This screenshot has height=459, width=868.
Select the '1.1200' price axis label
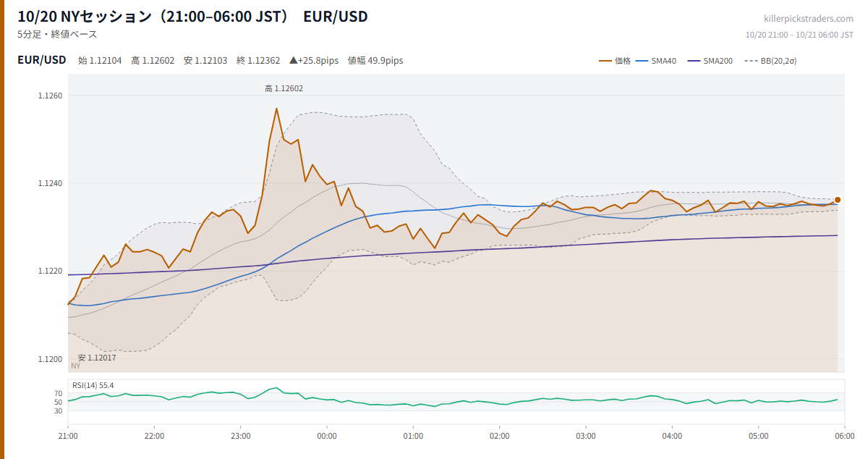coord(50,359)
